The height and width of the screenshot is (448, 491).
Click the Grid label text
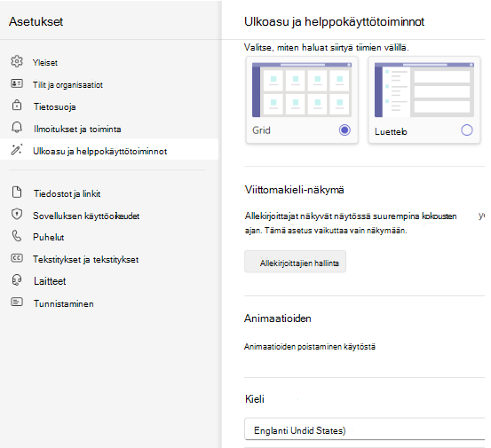click(x=261, y=130)
